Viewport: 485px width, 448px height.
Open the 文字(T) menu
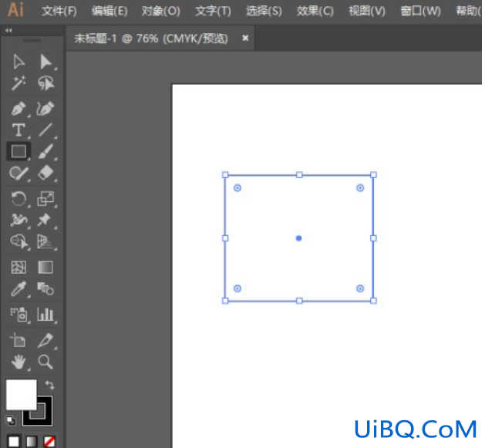click(x=213, y=12)
